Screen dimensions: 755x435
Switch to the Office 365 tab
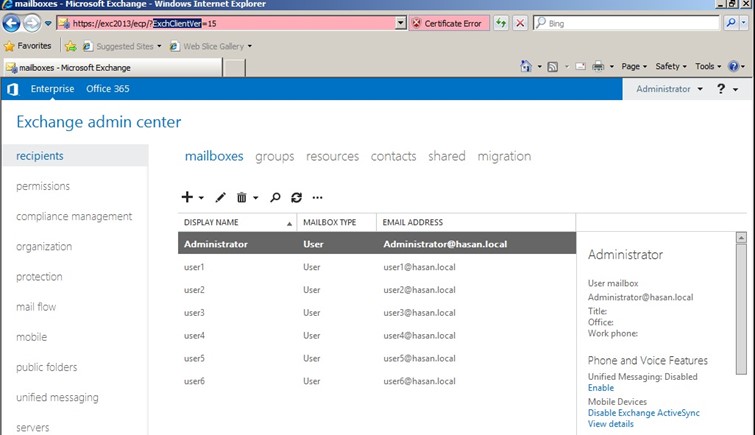point(108,89)
